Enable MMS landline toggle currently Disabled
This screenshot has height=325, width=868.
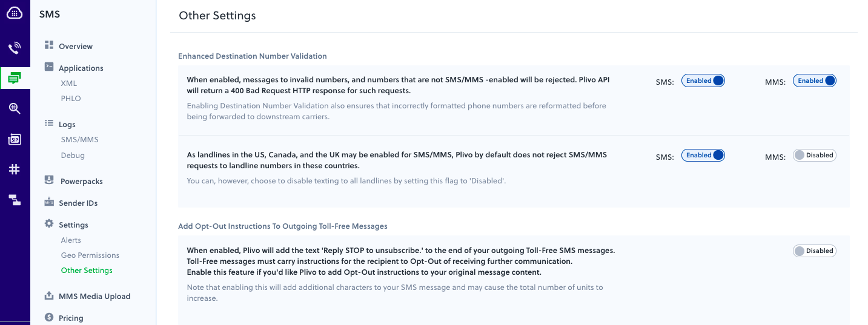[814, 155]
